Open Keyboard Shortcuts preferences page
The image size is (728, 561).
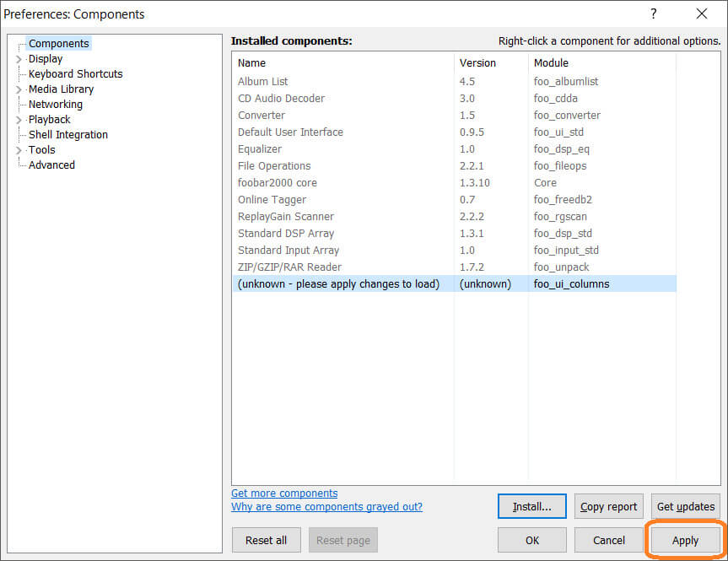coord(76,74)
